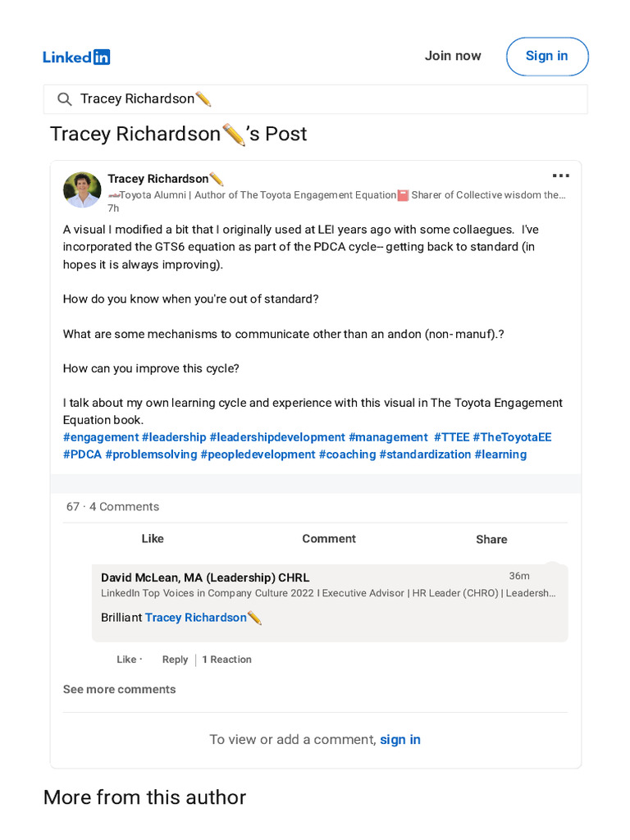Open the #engagement hashtag
This screenshot has width=630, height=840.
101,437
